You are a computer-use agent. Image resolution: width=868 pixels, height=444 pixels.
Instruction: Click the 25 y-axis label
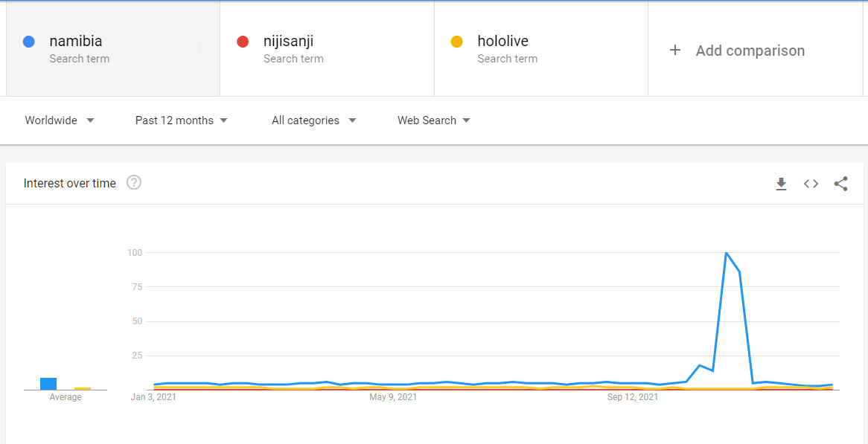137,355
